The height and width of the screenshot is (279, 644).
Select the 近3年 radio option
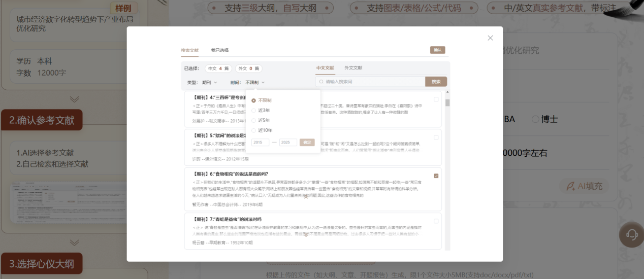[x=261, y=110]
